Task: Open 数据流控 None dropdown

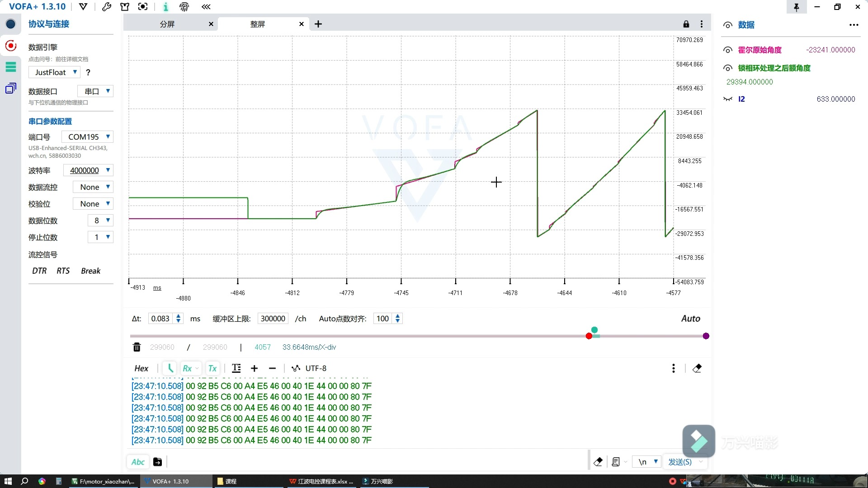Action: (93, 187)
